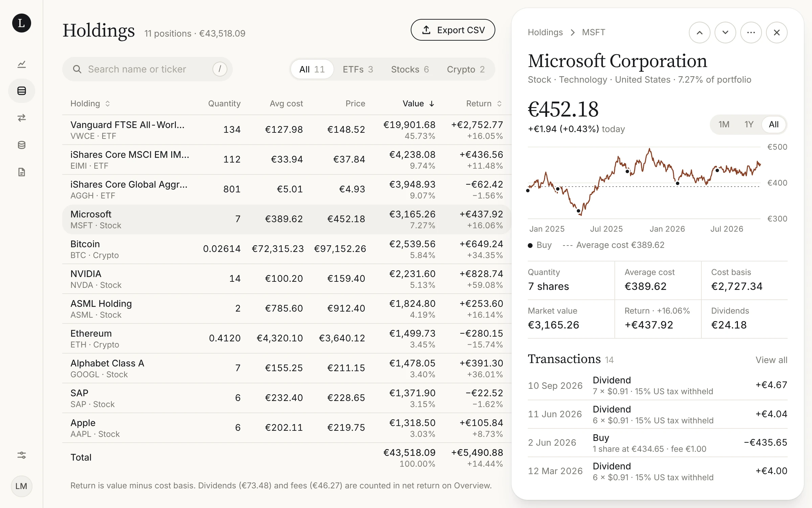This screenshot has height=508, width=812.
Task: Go to next holding with down chevron
Action: click(725, 33)
